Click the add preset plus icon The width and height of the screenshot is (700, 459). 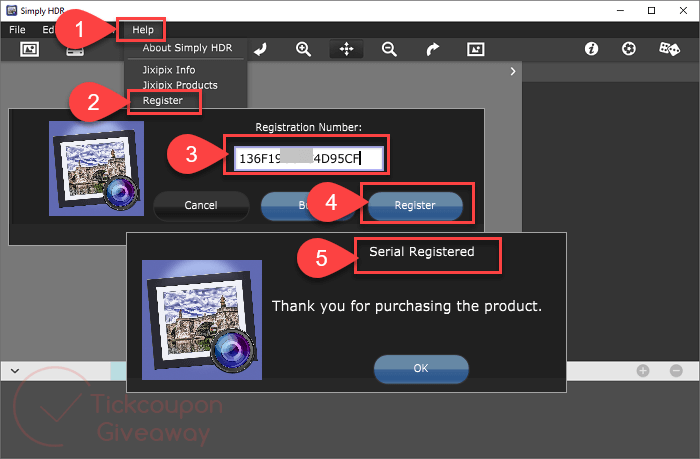643,371
